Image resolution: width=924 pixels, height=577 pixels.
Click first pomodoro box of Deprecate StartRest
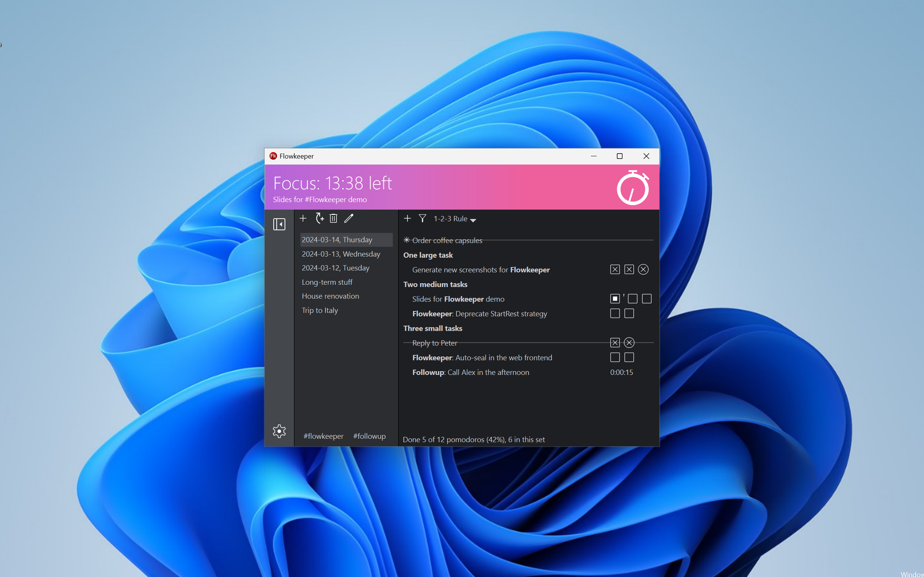coord(615,313)
